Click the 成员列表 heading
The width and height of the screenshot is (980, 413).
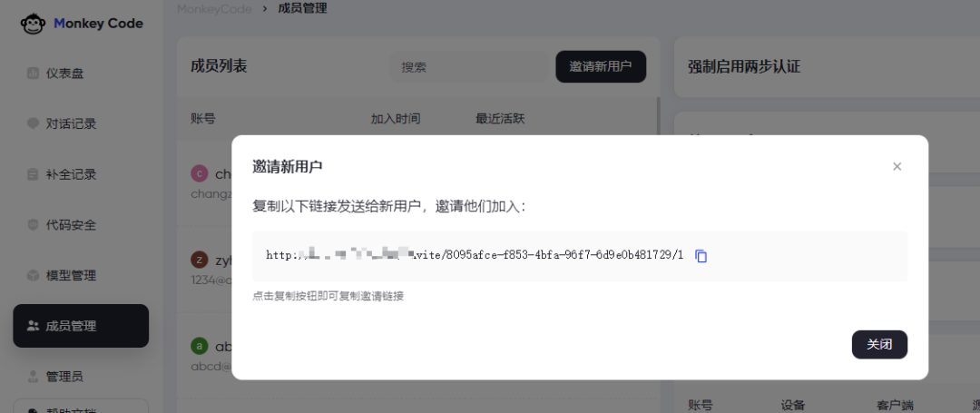[x=219, y=66]
